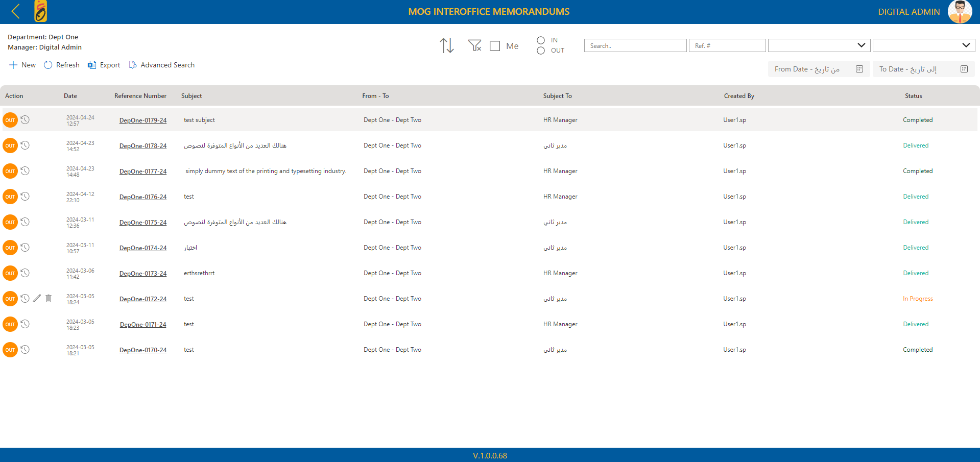Edit the In Progress memo DepOne-0172-24

36,299
